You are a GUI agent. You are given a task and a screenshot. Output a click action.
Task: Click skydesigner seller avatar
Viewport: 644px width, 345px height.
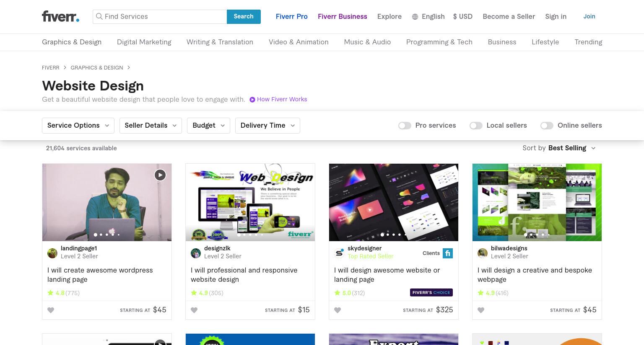tap(339, 253)
